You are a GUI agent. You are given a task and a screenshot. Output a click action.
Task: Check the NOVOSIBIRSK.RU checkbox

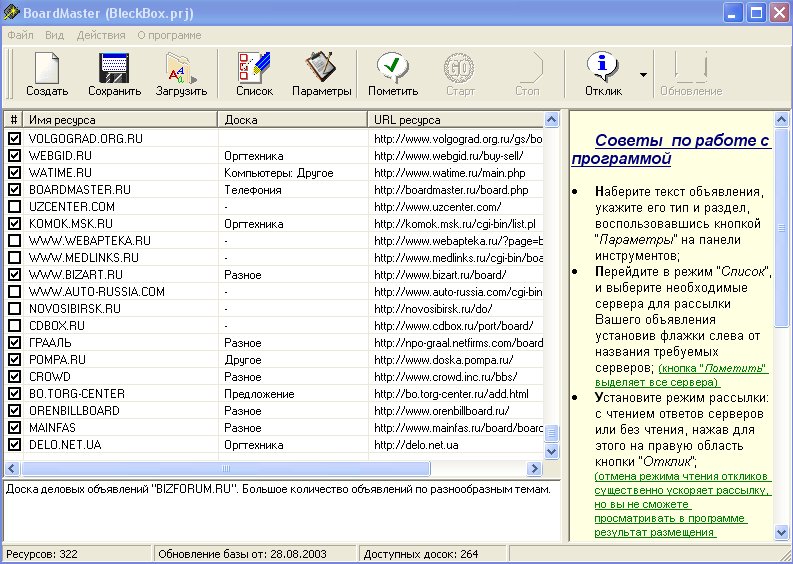(14, 309)
